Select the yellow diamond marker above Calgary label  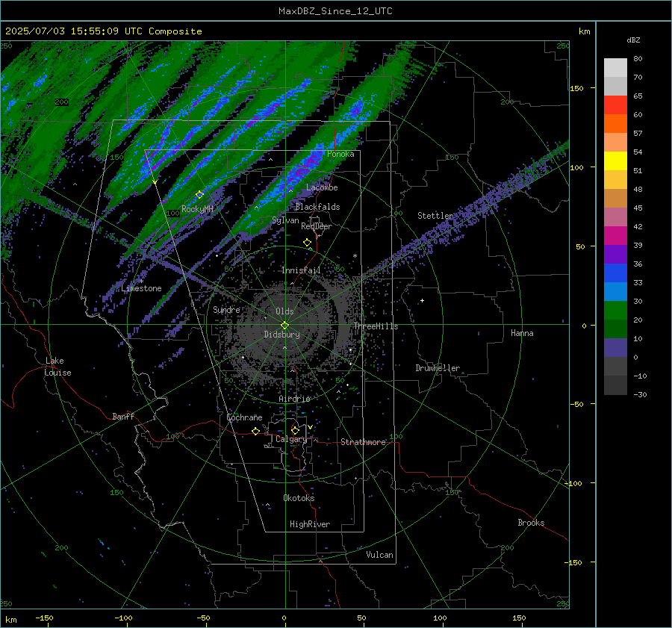click(295, 430)
